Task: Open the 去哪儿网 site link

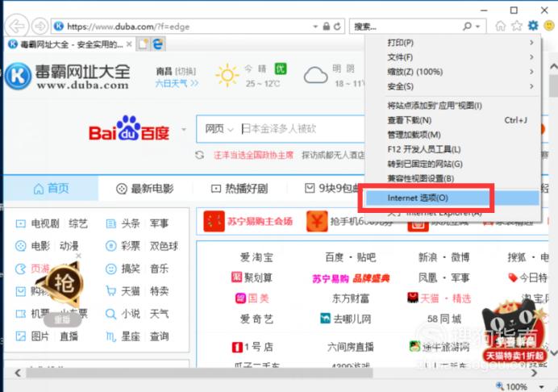Action: [346, 319]
